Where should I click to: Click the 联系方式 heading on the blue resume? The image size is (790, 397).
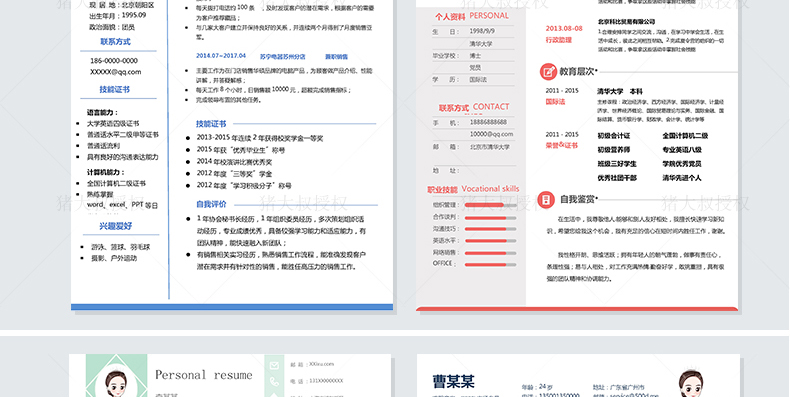(x=115, y=42)
